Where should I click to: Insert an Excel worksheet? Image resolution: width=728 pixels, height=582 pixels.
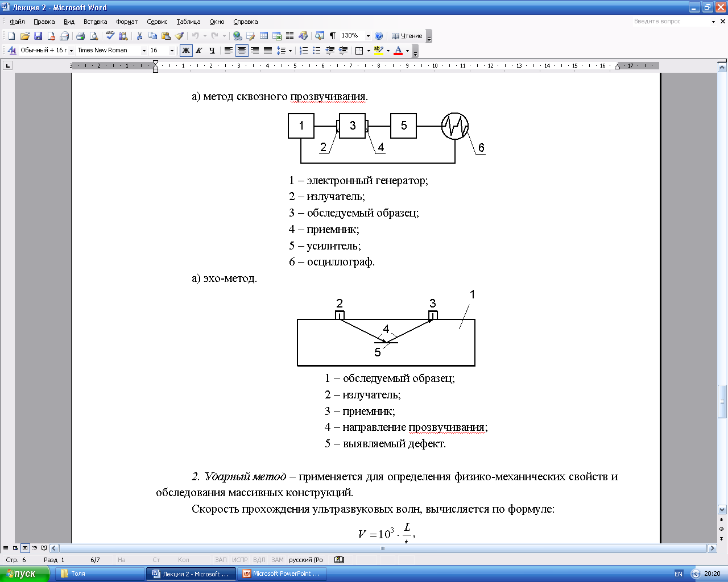(x=277, y=36)
